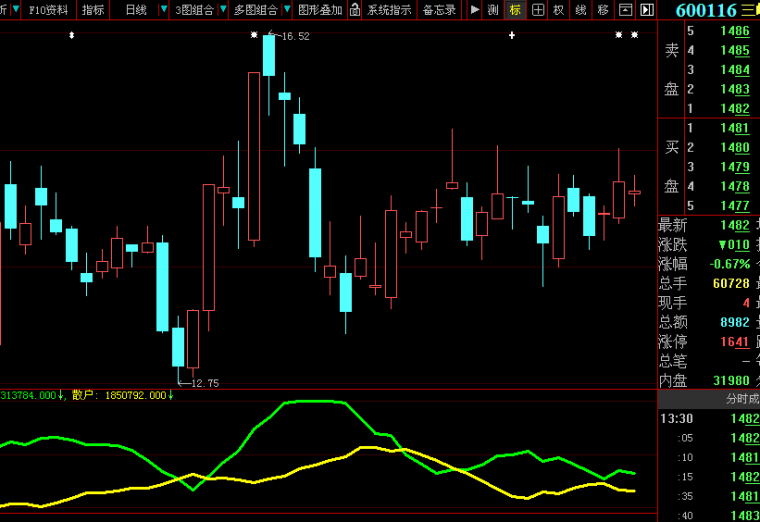The image size is (760, 522).
Task: Click the lock icon beside 图形叠加
Action: pos(355,10)
